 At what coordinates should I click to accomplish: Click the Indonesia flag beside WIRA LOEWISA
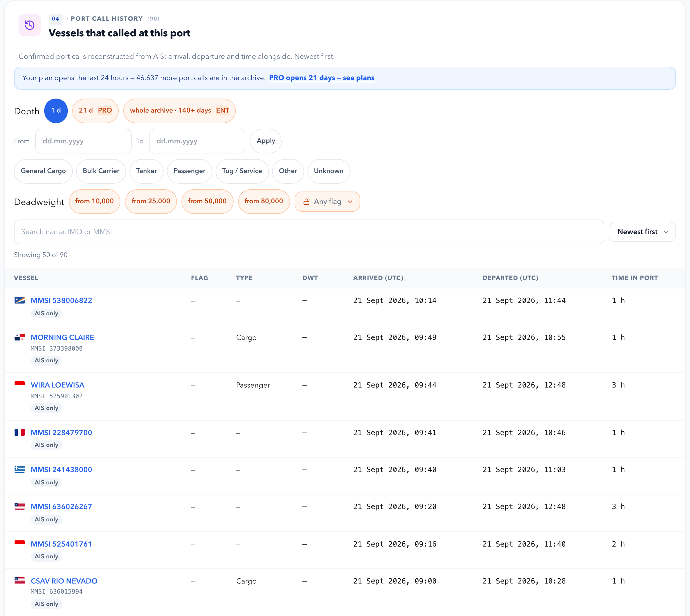pos(20,385)
